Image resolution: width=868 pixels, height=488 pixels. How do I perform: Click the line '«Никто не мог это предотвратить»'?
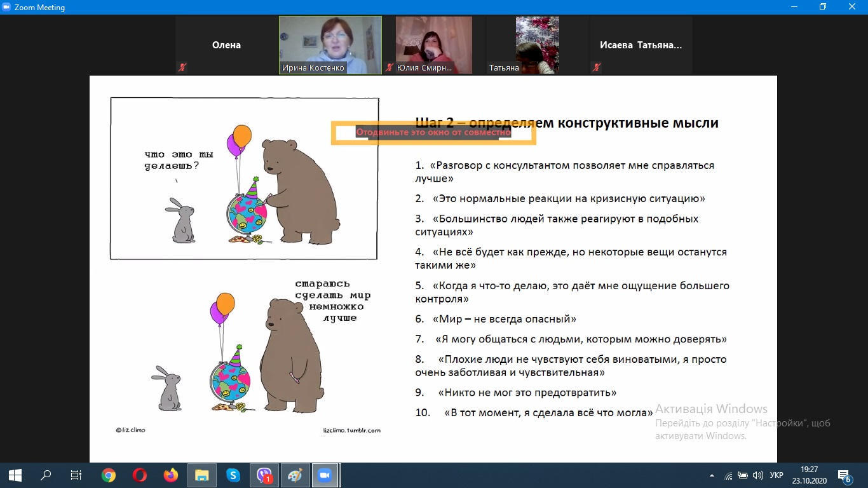527,392
